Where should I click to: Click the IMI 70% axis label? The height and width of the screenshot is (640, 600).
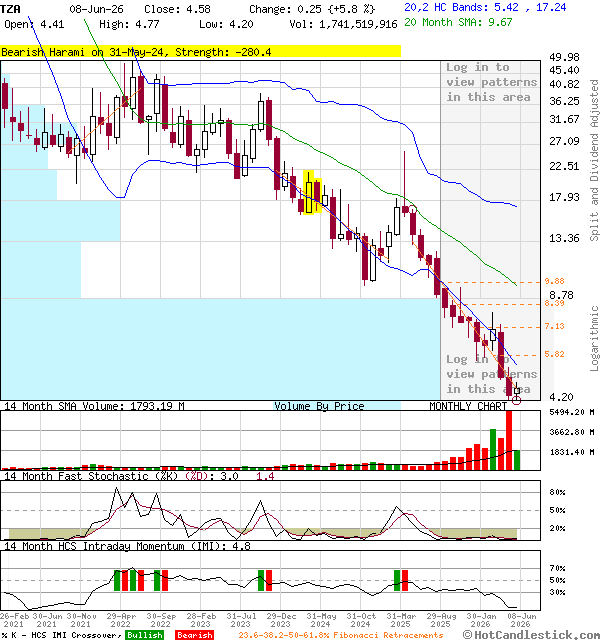click(557, 568)
